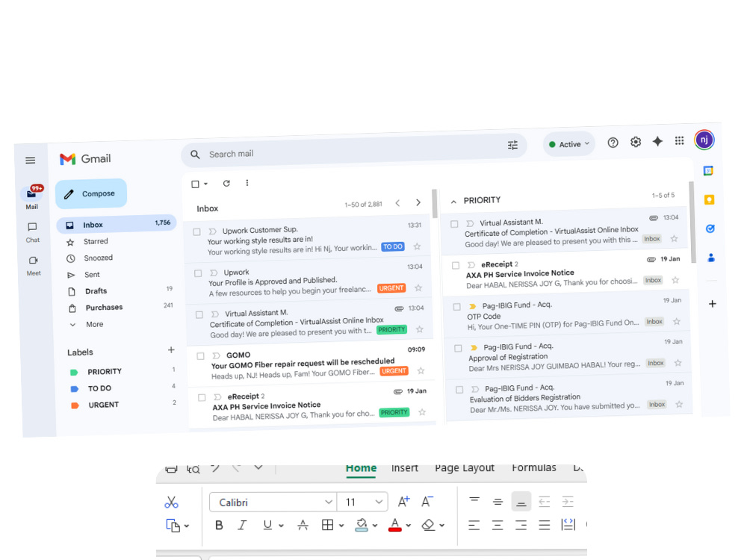Open the Google apps grid
The height and width of the screenshot is (560, 747).
point(679,140)
